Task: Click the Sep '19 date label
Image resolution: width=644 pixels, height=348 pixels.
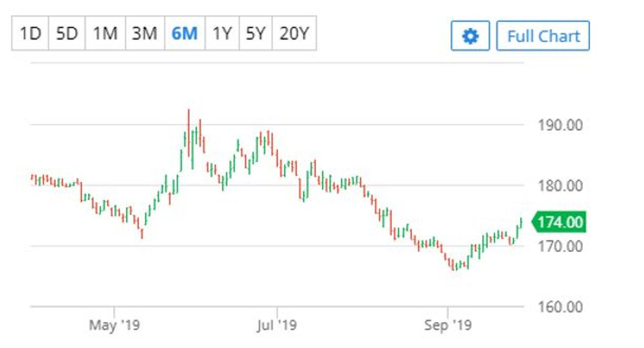Action: pos(448,325)
